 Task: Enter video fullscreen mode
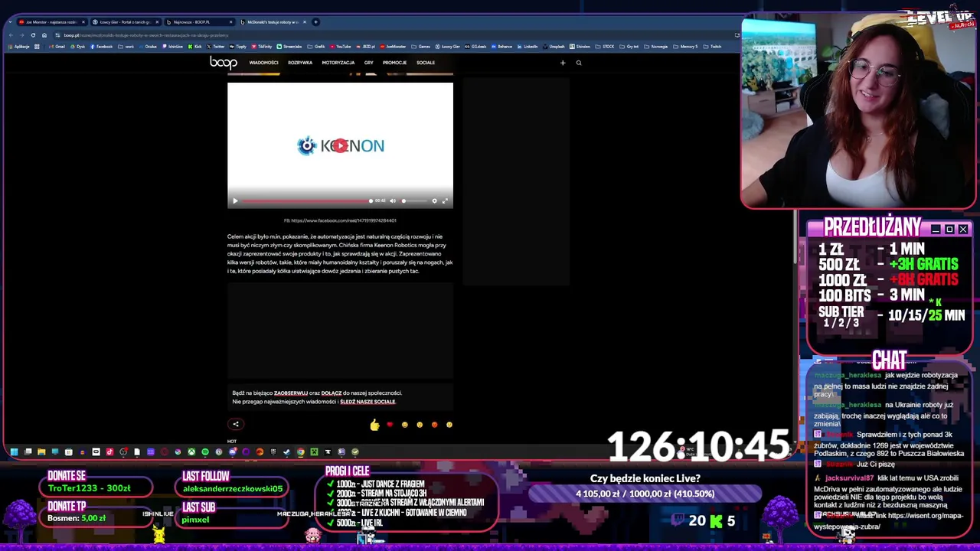pyautogui.click(x=445, y=201)
